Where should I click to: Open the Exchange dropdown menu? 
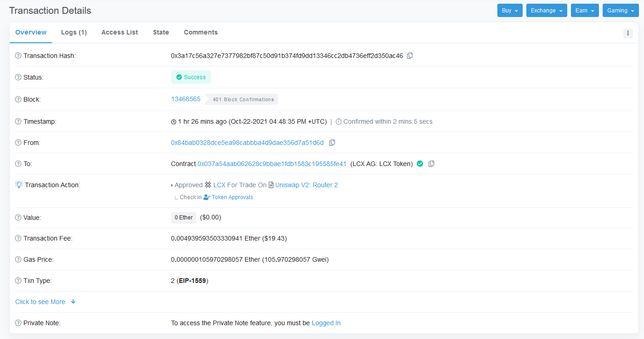(547, 11)
